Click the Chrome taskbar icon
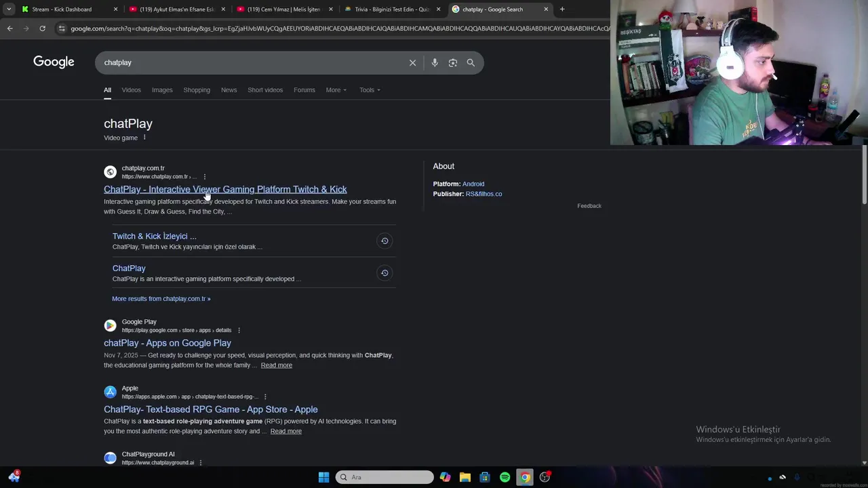The width and height of the screenshot is (868, 488). (525, 477)
